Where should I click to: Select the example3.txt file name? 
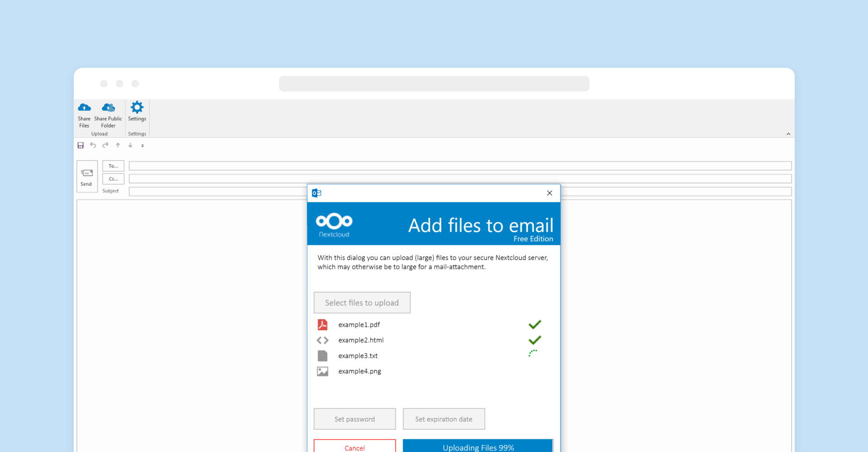(358, 356)
